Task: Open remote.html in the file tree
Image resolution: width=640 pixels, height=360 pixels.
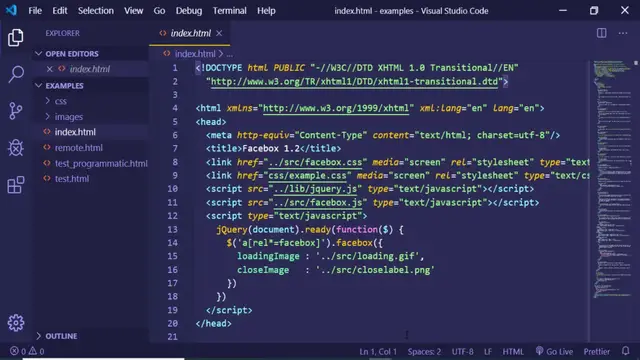Action: (x=79, y=148)
